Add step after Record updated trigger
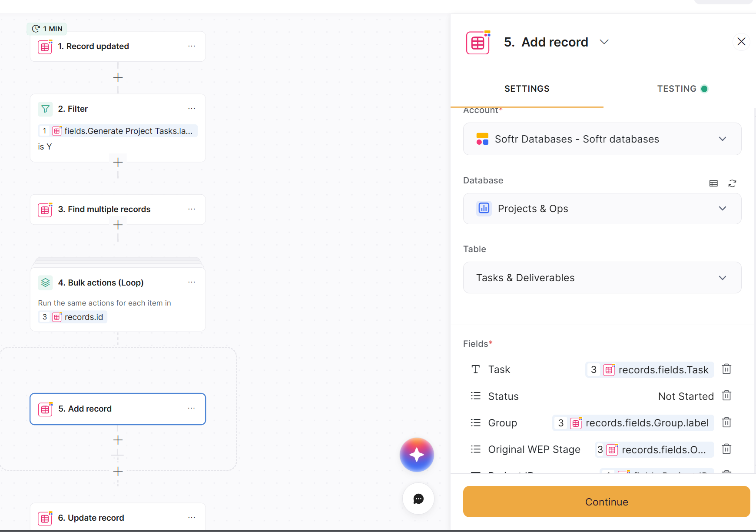The width and height of the screenshot is (756, 532). click(118, 78)
